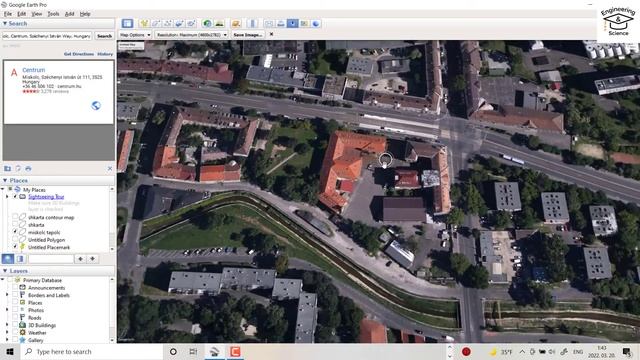
Task: Uncheck the Sightseeing Tour checkbox
Action: (15, 197)
